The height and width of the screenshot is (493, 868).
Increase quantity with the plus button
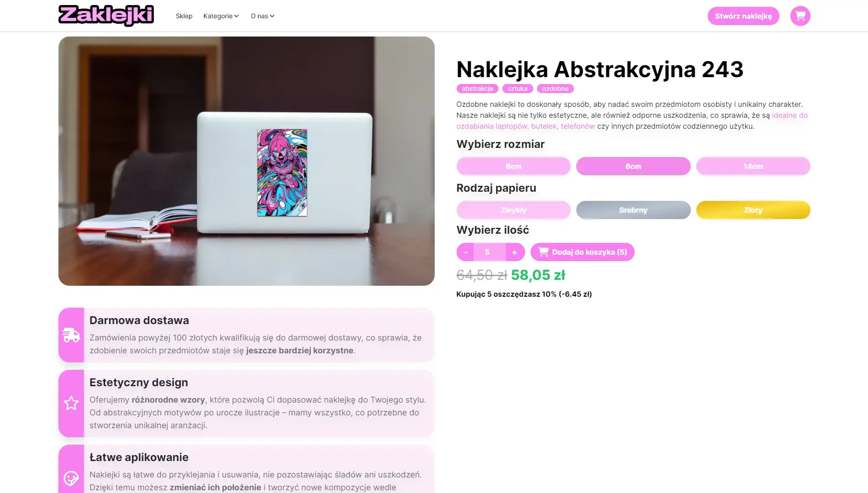pos(515,252)
